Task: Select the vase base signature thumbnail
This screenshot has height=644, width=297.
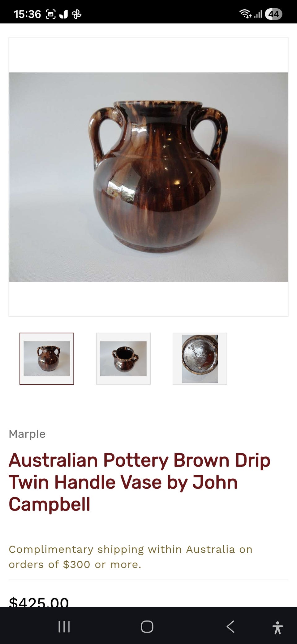Action: pos(200,359)
